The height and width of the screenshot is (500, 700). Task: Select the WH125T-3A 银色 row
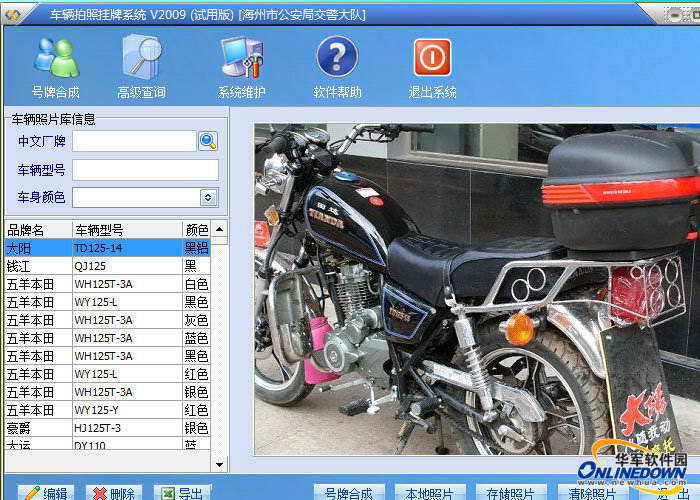[x=108, y=392]
